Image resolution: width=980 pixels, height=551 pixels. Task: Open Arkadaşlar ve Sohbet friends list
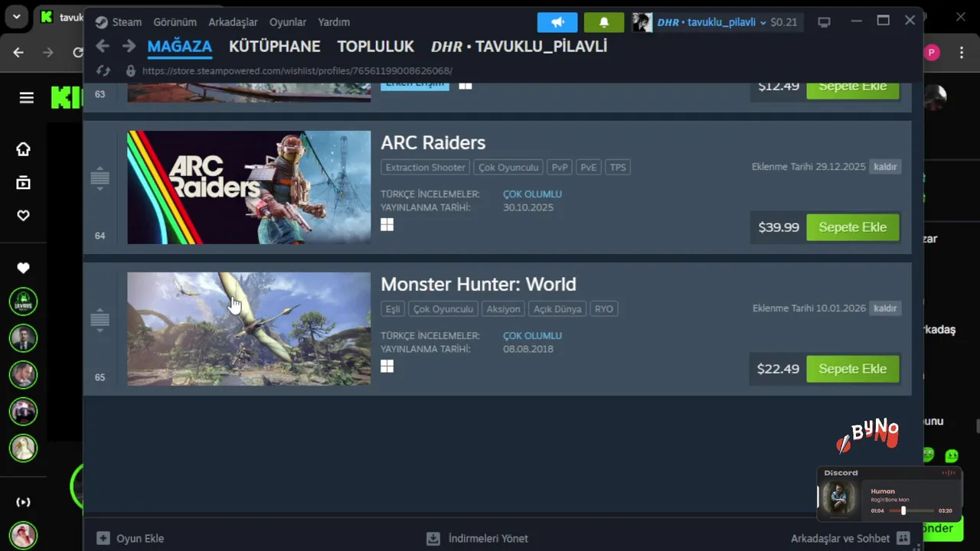point(851,538)
